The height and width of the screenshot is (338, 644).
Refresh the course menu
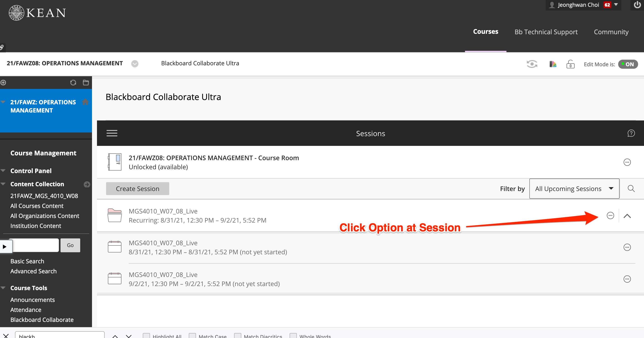[x=73, y=83]
